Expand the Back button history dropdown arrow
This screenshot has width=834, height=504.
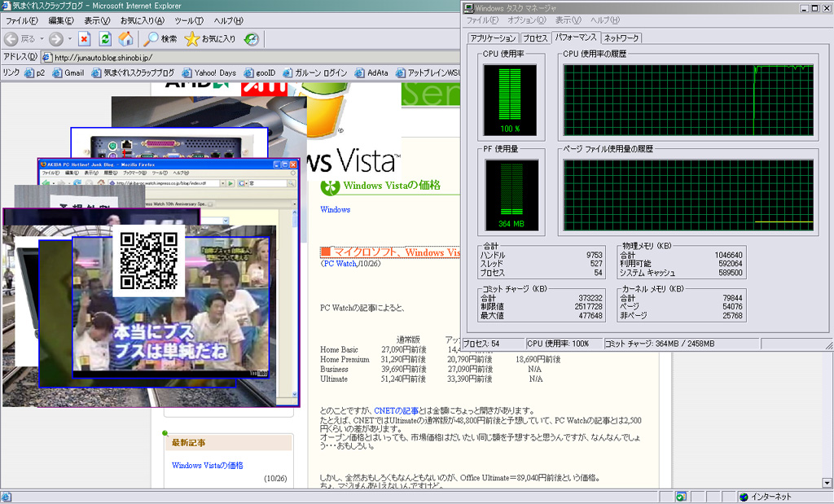(42, 39)
